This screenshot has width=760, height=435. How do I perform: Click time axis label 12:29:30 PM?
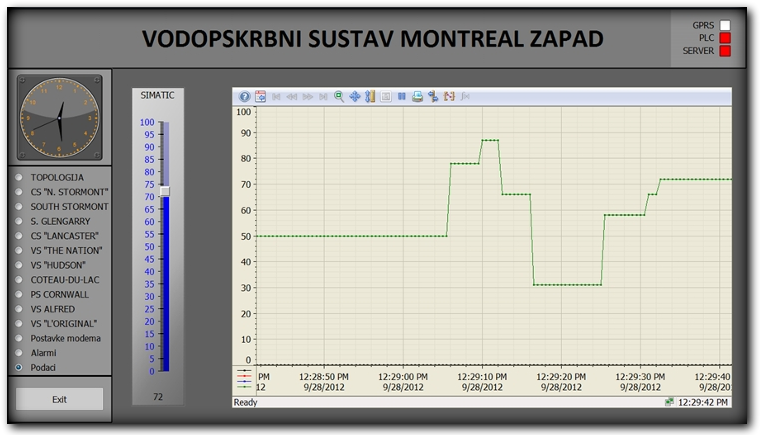[x=640, y=377]
